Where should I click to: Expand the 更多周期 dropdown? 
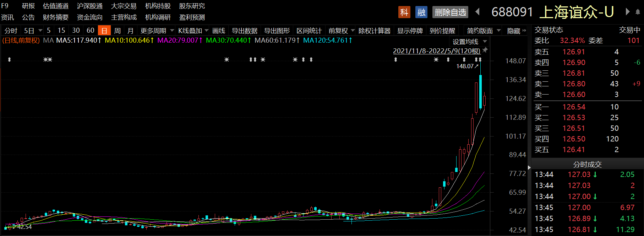tap(157, 31)
